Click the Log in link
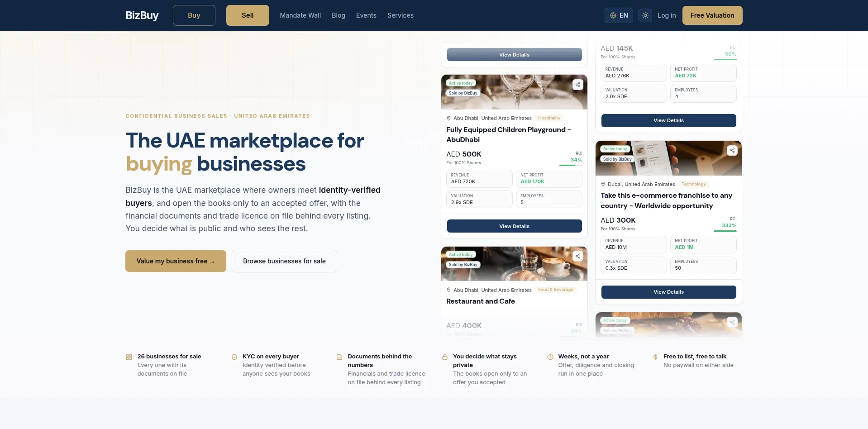 click(x=667, y=15)
